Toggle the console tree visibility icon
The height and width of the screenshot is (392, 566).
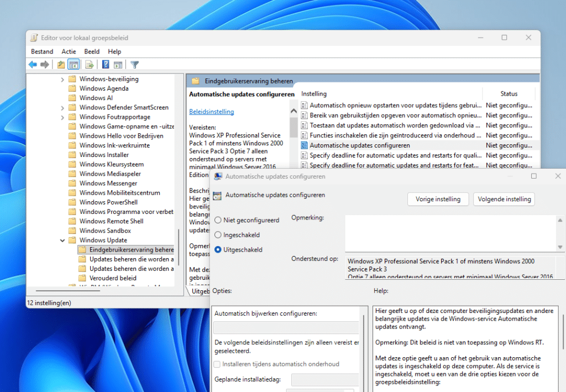74,64
